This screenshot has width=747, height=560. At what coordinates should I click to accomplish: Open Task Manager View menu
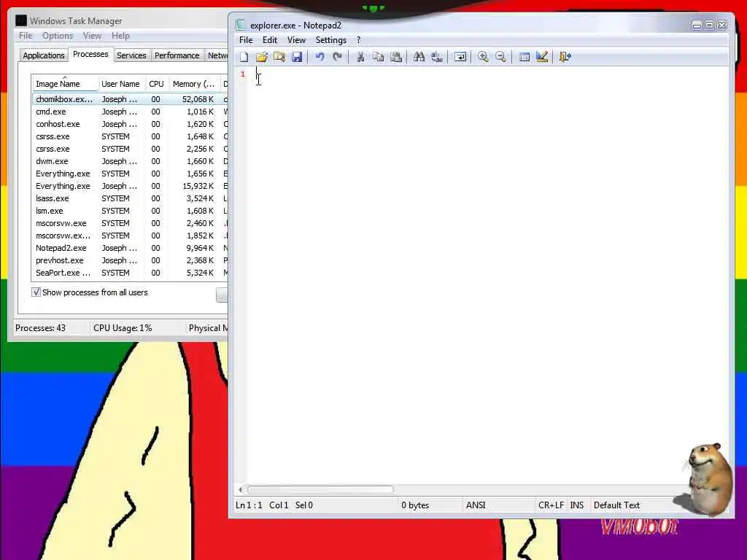tap(92, 36)
